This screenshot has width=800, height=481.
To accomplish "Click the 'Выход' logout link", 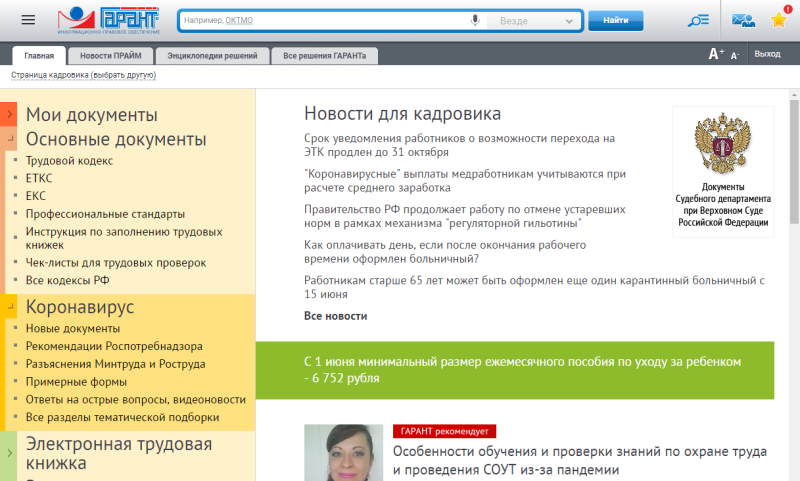I will point(767,54).
